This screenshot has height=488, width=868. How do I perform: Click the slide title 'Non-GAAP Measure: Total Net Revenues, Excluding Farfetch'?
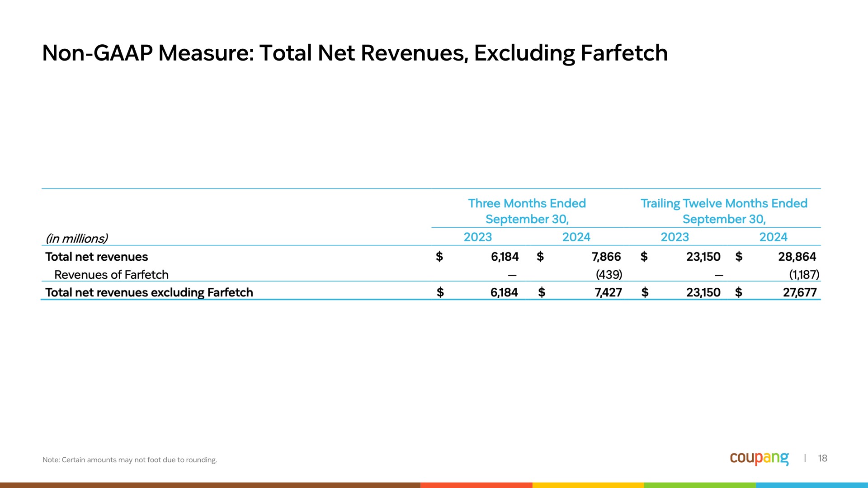pyautogui.click(x=355, y=53)
